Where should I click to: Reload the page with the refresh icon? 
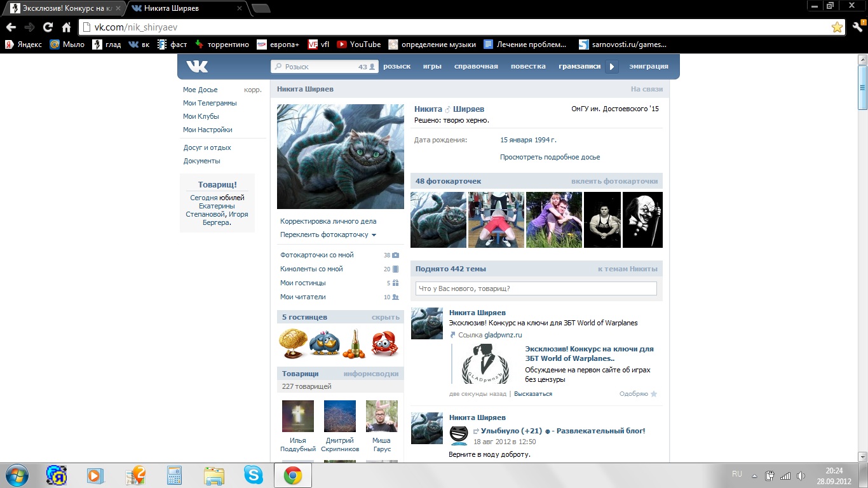pyautogui.click(x=48, y=27)
